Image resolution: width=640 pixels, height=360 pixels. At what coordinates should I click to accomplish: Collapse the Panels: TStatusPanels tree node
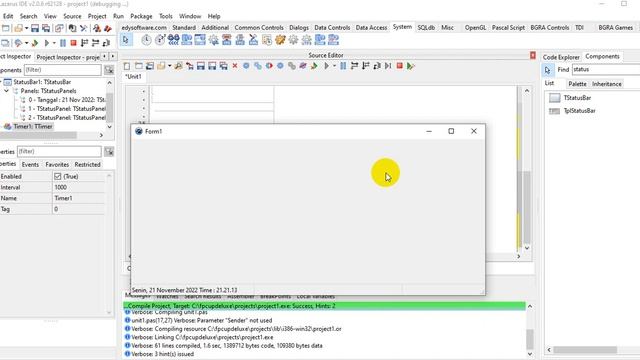pyautogui.click(x=7, y=91)
